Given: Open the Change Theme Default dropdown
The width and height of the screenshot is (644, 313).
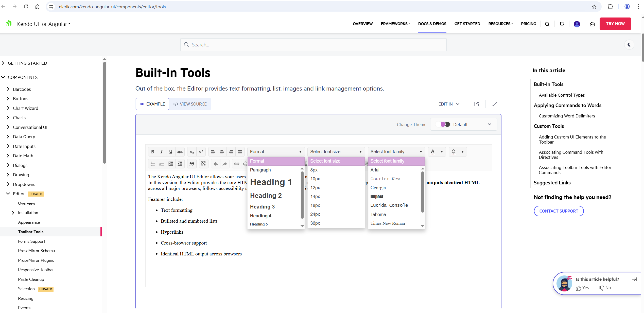Looking at the screenshot, I should pos(464,124).
